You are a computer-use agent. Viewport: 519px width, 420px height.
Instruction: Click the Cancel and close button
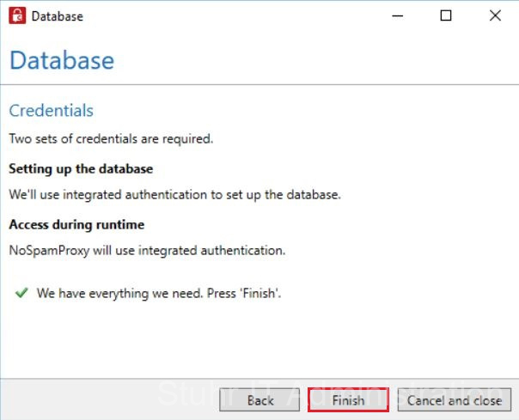pos(455,400)
